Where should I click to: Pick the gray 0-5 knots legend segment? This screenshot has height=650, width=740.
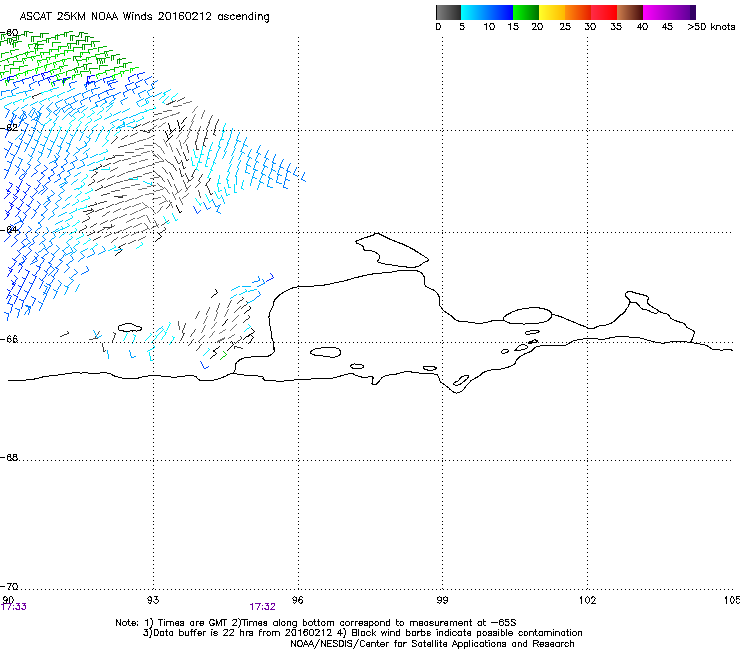pyautogui.click(x=448, y=12)
